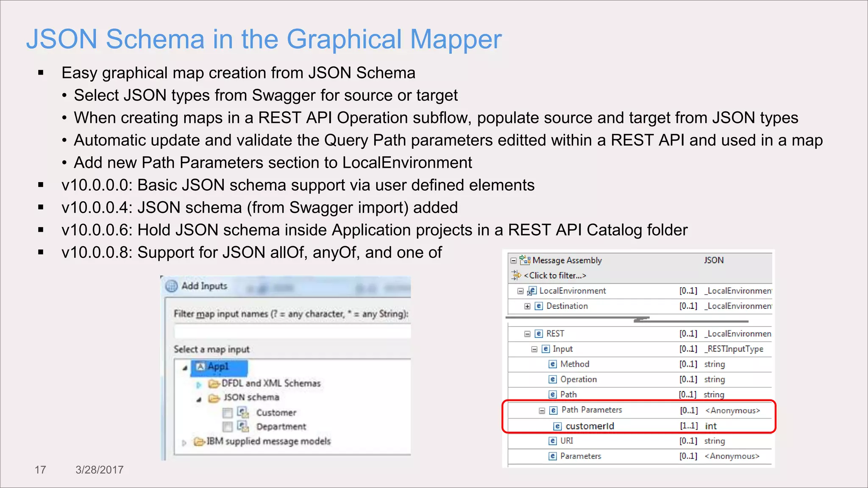Select the Customer JSON schema entry

click(276, 413)
